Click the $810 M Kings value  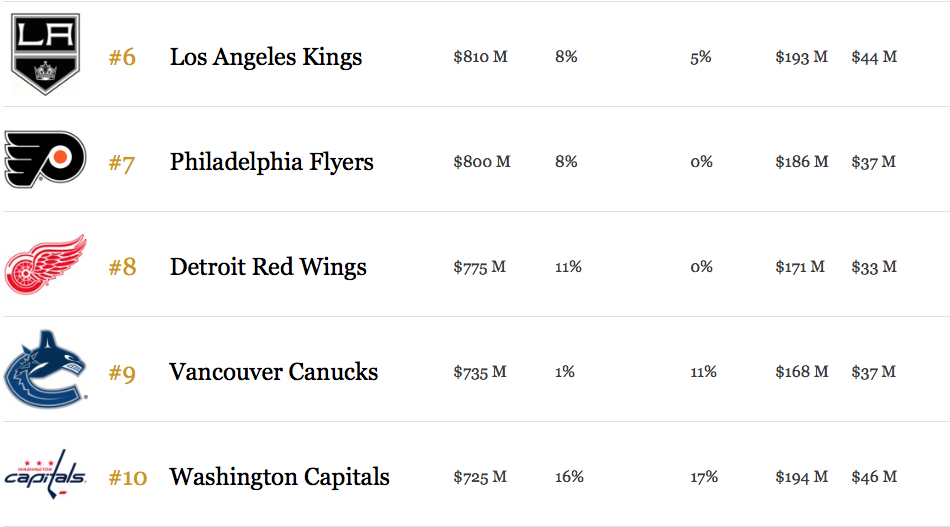pos(480,57)
